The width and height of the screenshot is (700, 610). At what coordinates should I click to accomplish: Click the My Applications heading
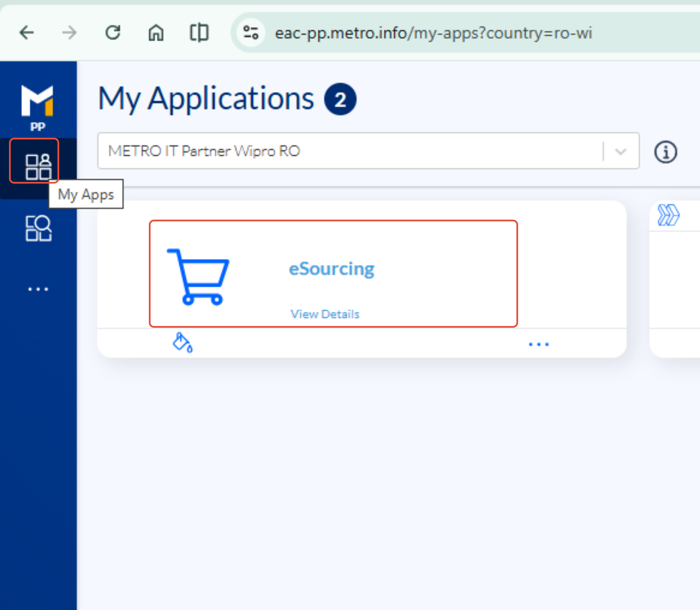pos(206,99)
